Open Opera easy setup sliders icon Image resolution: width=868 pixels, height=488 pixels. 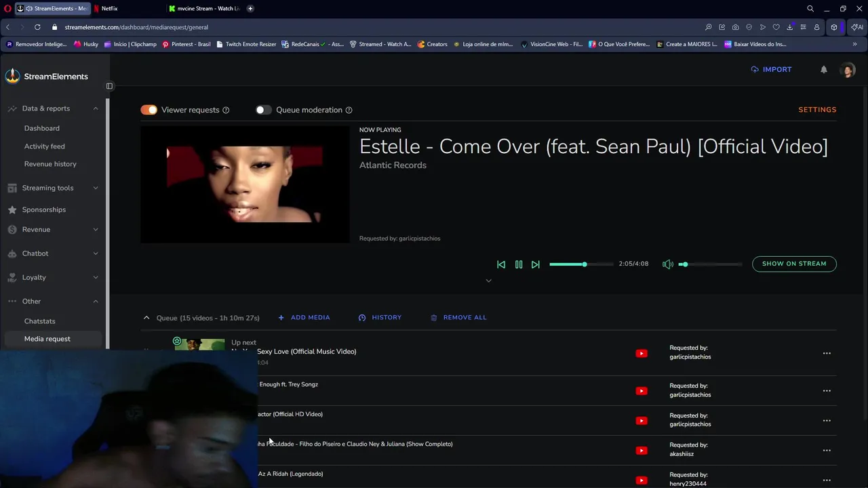(x=804, y=27)
